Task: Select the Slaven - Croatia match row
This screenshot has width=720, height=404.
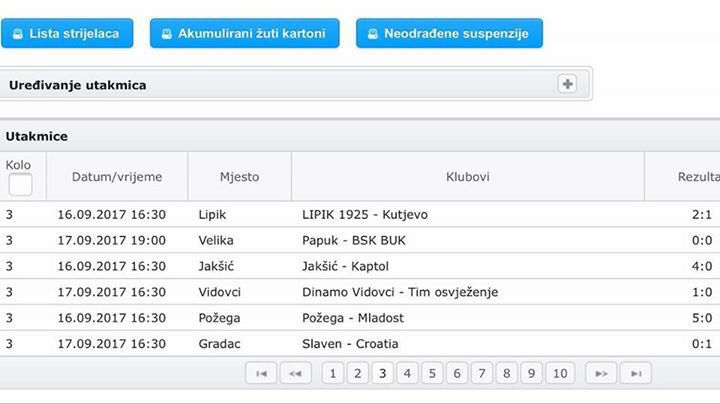Action: tap(349, 344)
